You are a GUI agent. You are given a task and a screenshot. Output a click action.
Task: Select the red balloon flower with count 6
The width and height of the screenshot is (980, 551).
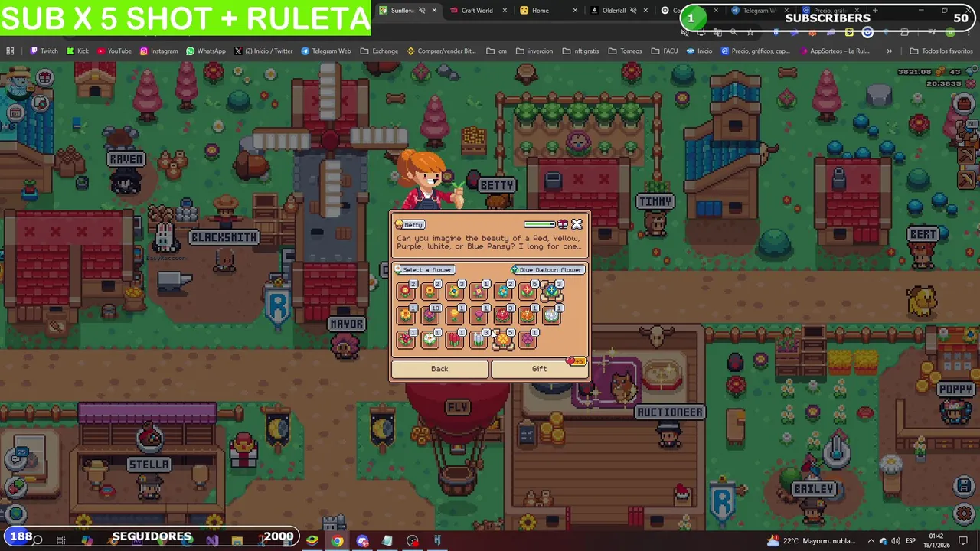click(x=528, y=291)
